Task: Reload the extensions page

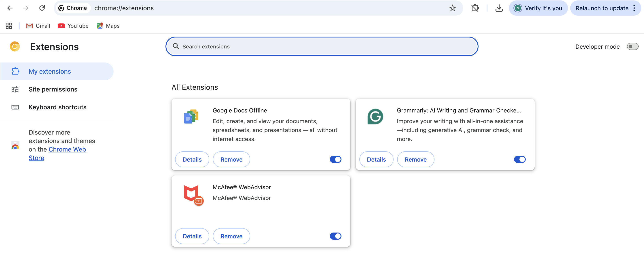Action: tap(42, 8)
